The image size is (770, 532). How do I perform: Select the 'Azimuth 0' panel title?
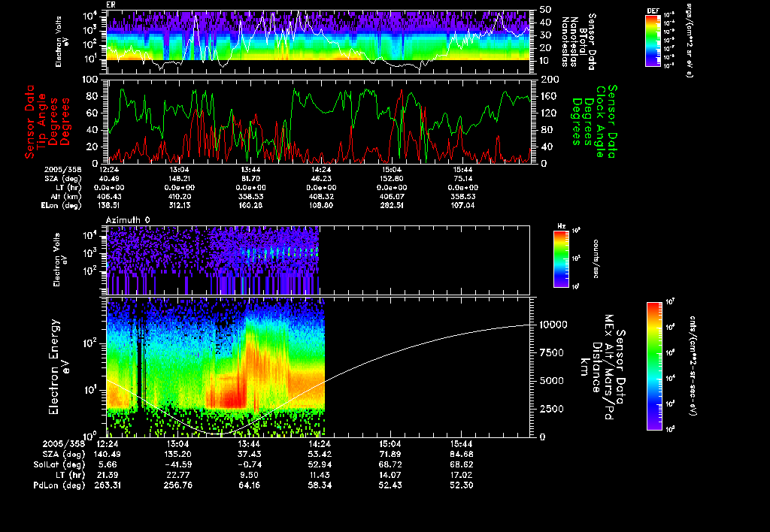click(128, 220)
